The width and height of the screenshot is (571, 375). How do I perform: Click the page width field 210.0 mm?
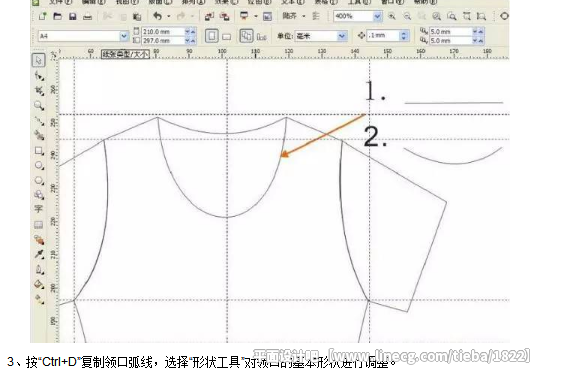(x=163, y=32)
